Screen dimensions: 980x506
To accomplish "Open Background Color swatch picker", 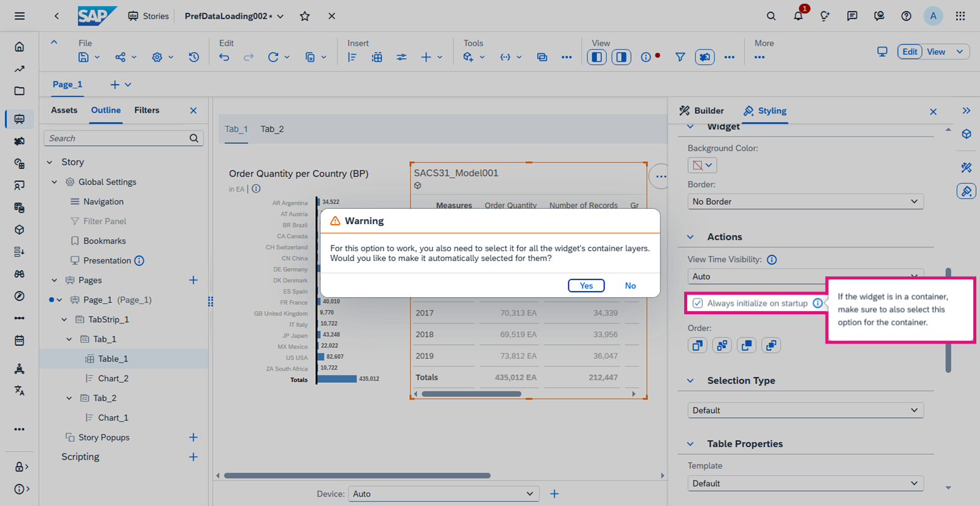I will click(x=702, y=165).
